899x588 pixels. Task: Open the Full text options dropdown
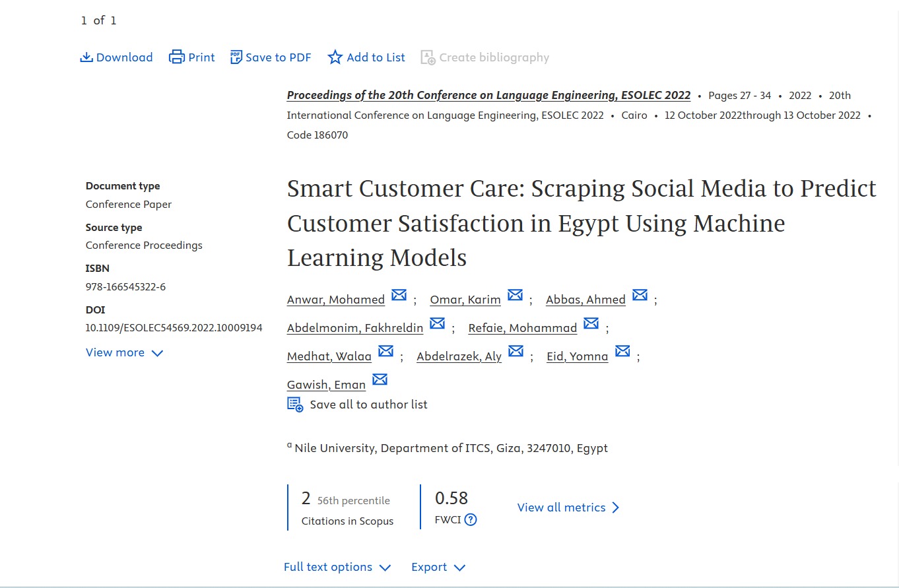[x=337, y=567]
